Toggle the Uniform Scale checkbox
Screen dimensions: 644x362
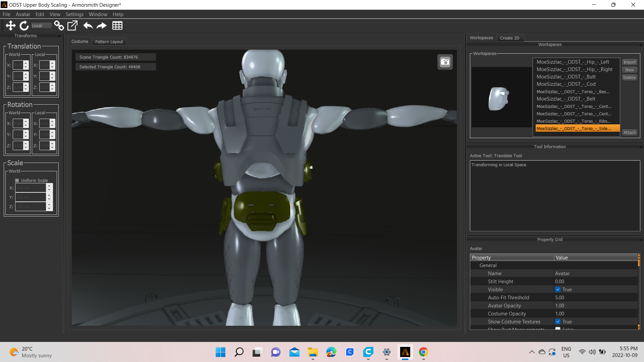click(17, 180)
